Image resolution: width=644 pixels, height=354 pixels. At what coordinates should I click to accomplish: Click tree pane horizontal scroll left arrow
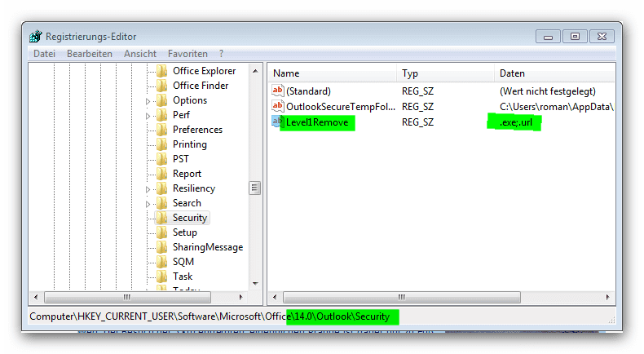click(x=36, y=297)
